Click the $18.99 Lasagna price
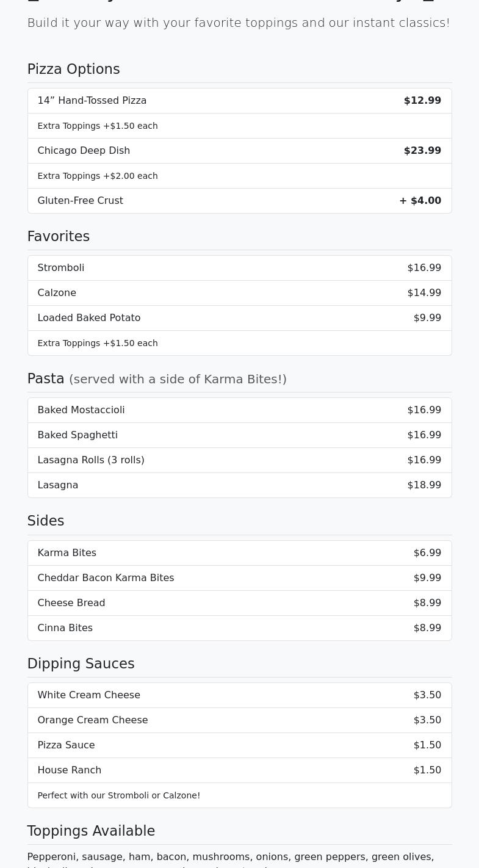The width and height of the screenshot is (479, 868). [424, 485]
